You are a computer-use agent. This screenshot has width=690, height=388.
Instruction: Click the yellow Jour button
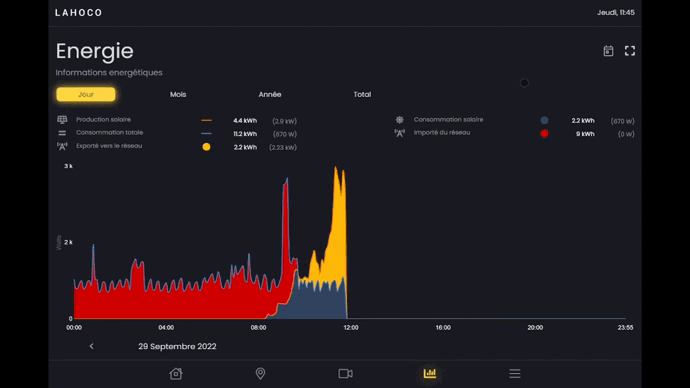pos(86,95)
